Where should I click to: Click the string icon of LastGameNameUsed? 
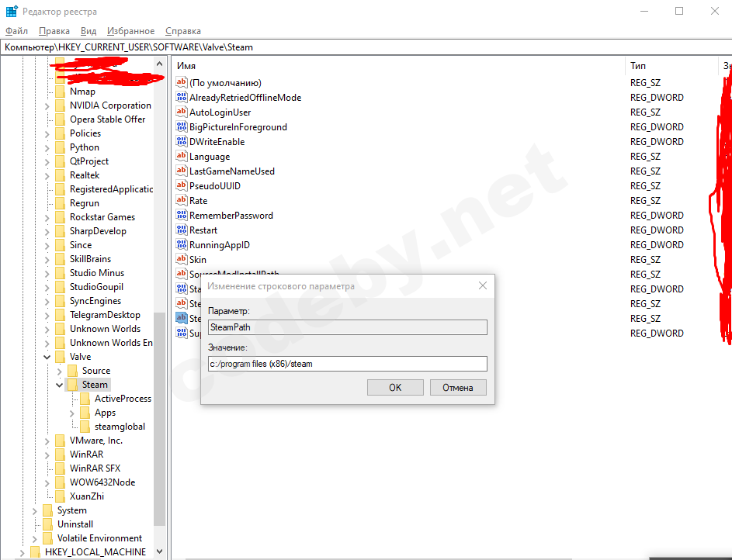click(x=181, y=171)
